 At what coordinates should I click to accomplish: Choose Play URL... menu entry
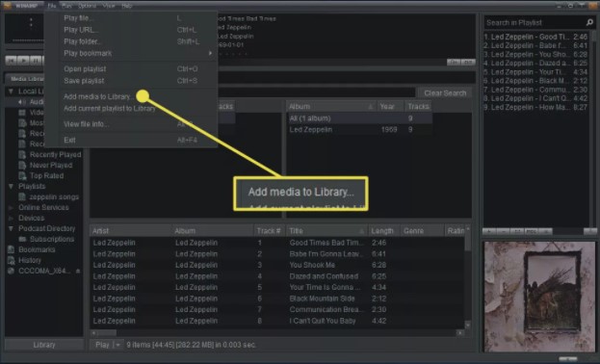point(131,30)
